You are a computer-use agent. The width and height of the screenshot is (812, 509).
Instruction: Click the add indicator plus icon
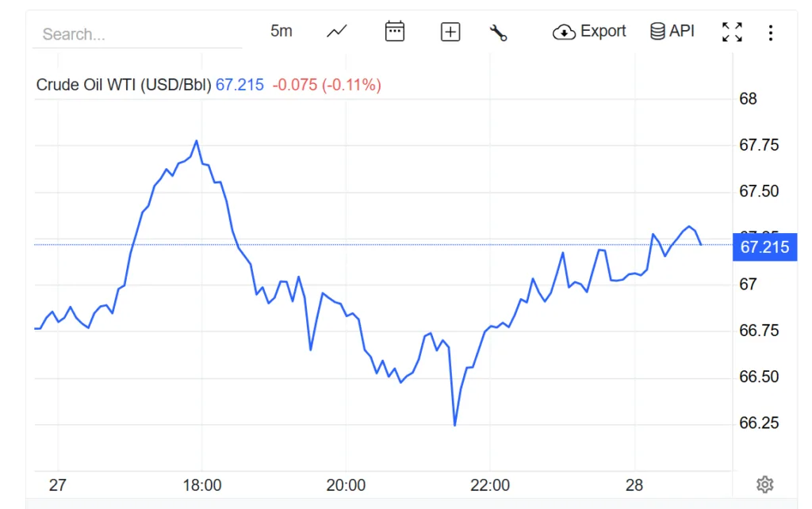tap(449, 31)
